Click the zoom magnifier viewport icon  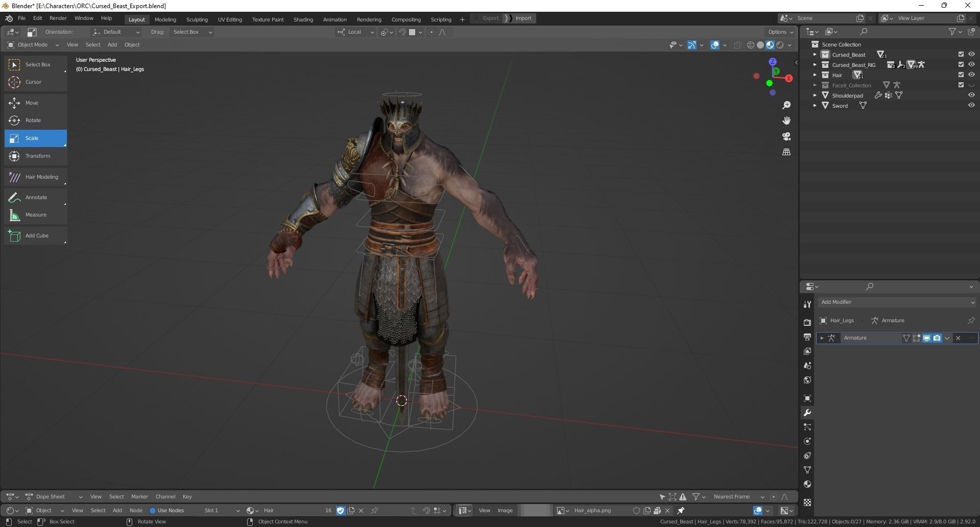786,105
